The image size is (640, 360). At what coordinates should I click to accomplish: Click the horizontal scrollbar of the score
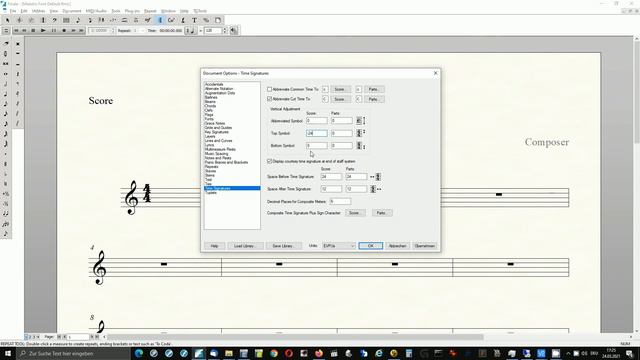coord(295,337)
